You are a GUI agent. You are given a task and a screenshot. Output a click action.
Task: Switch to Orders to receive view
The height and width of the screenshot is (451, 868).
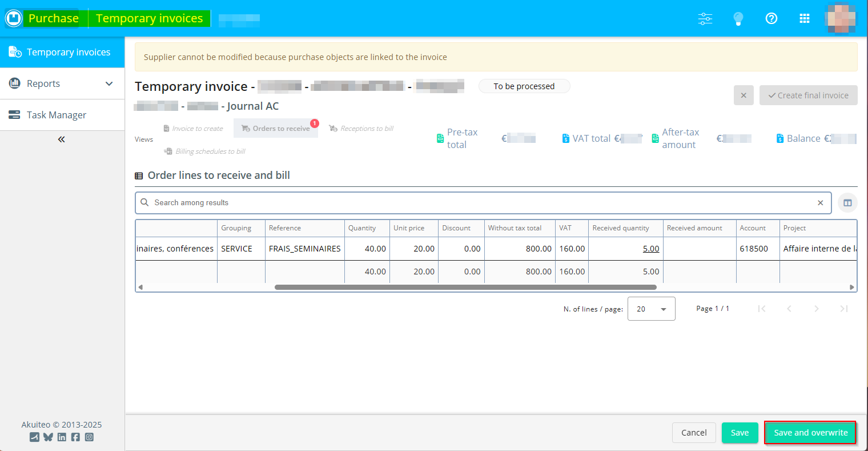(x=276, y=129)
